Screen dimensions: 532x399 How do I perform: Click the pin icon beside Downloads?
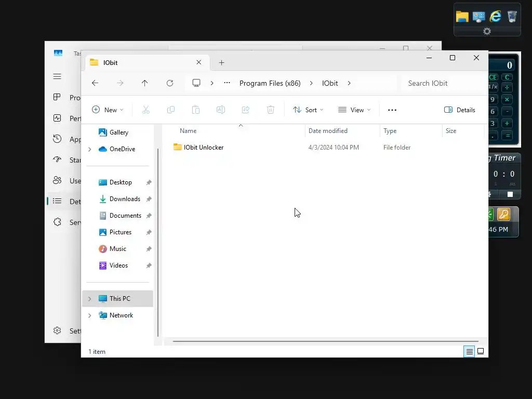pyautogui.click(x=149, y=199)
